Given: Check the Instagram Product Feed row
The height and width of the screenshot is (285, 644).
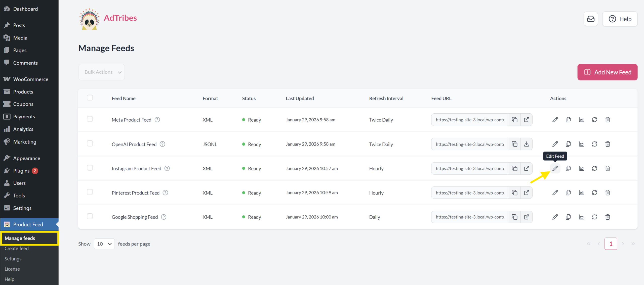Looking at the screenshot, I should point(90,168).
